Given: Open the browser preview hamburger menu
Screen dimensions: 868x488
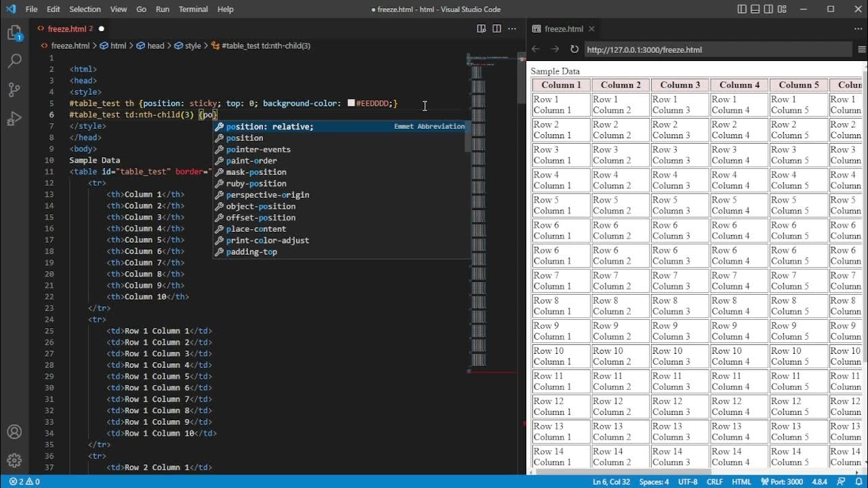Looking at the screenshot, I should point(861,49).
